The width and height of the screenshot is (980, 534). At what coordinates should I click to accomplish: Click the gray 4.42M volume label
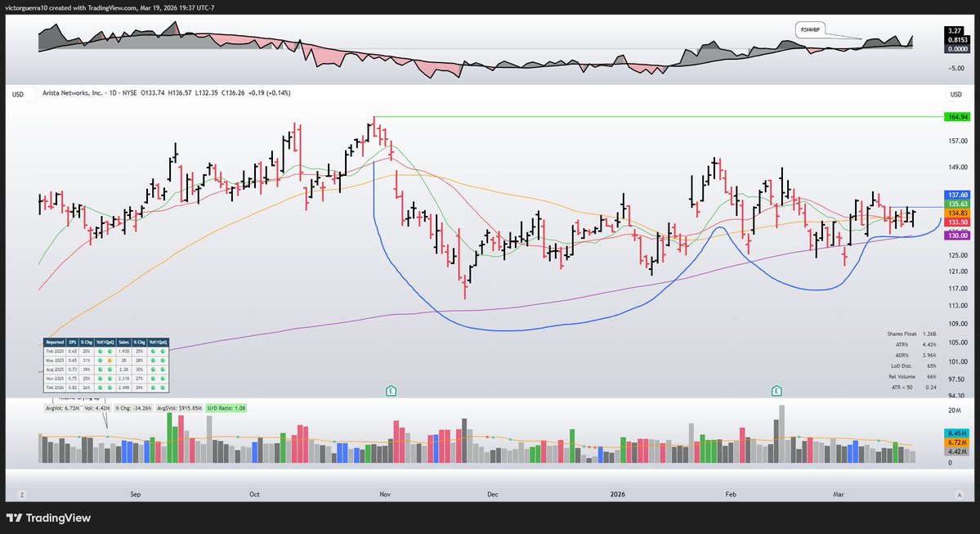click(x=957, y=451)
